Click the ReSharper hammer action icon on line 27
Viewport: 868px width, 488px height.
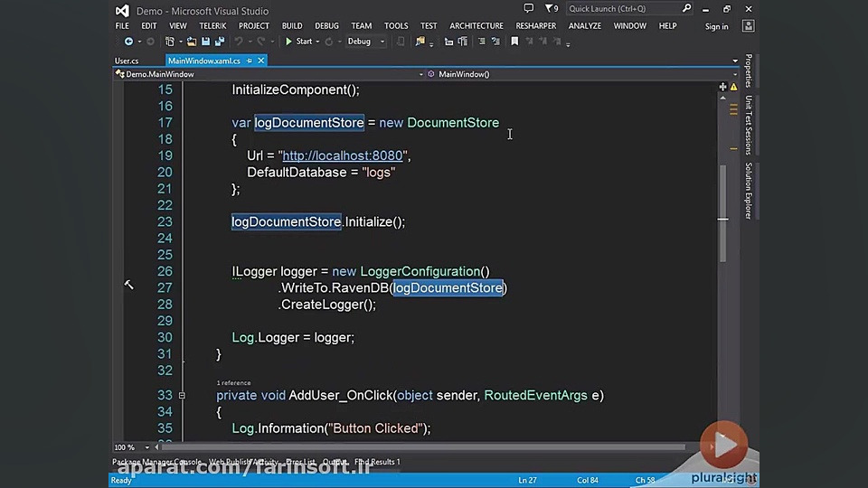pyautogui.click(x=128, y=285)
